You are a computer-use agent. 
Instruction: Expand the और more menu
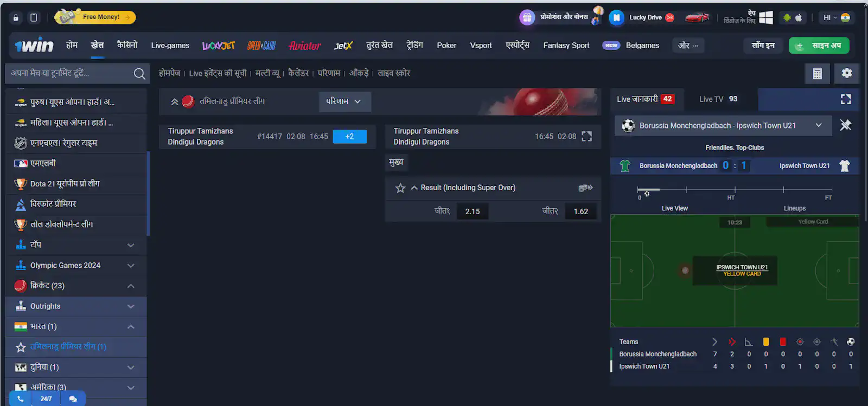click(688, 46)
